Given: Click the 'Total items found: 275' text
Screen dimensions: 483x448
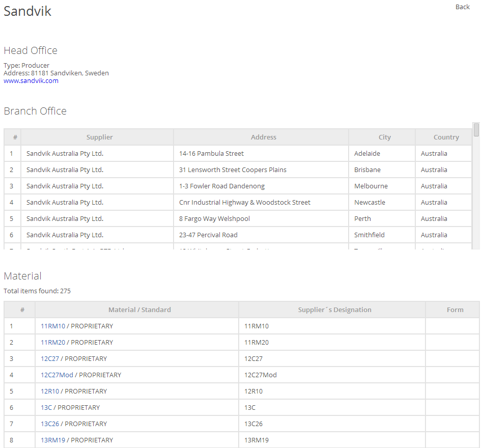Looking at the screenshot, I should [37, 291].
